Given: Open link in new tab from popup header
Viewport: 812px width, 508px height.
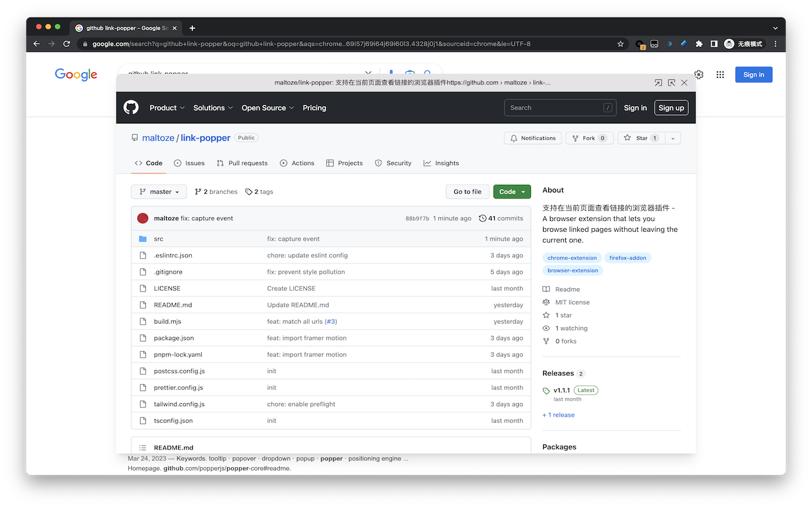Looking at the screenshot, I should point(658,83).
